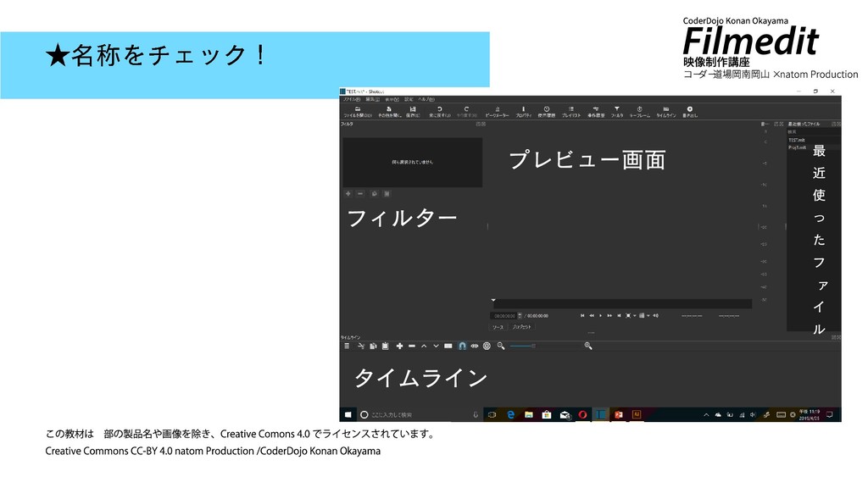This screenshot has height=488, width=868.
Task: Open the Edit (編集) menu
Action: pyautogui.click(x=372, y=100)
